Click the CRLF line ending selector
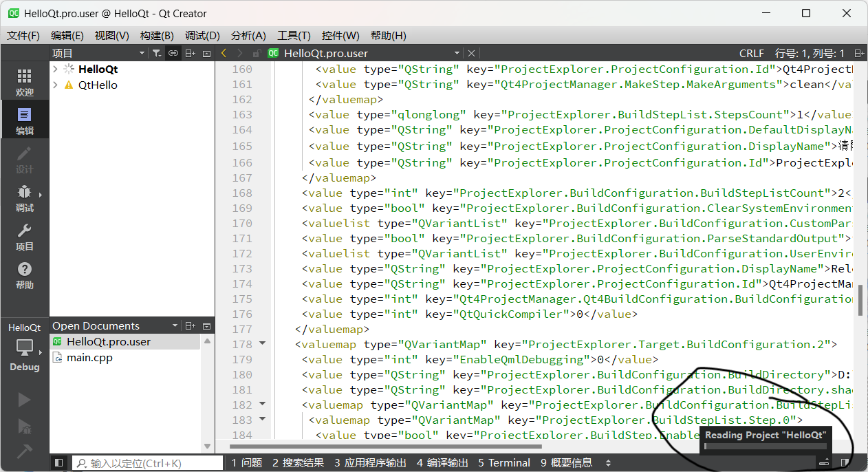Viewport: 868px width, 472px height. (751, 53)
